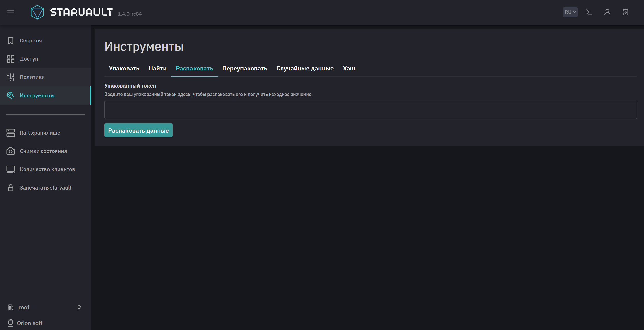
Task: Expand the root namespace selector chevrons
Action: coord(79,307)
